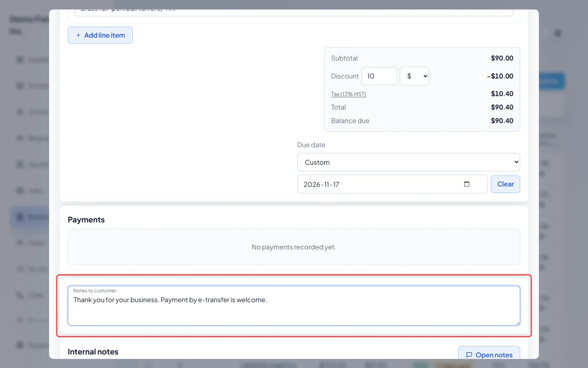The image size is (588, 368).
Task: Select the Subtotal value $90.00
Action: click(502, 58)
